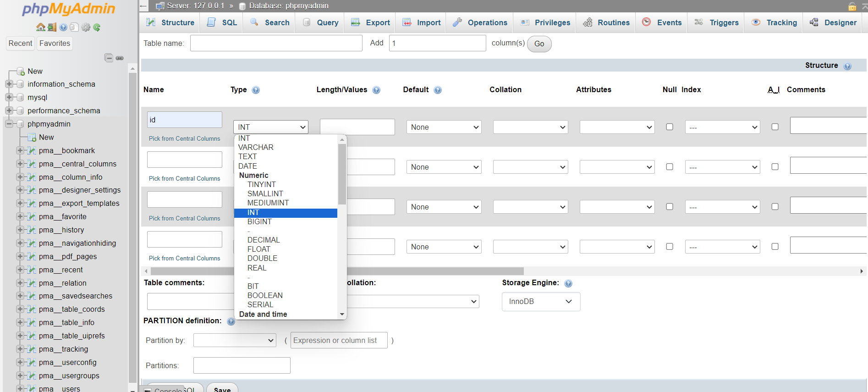Click the padlock icon at top right
Viewport: 868px width, 392px height.
point(852,6)
